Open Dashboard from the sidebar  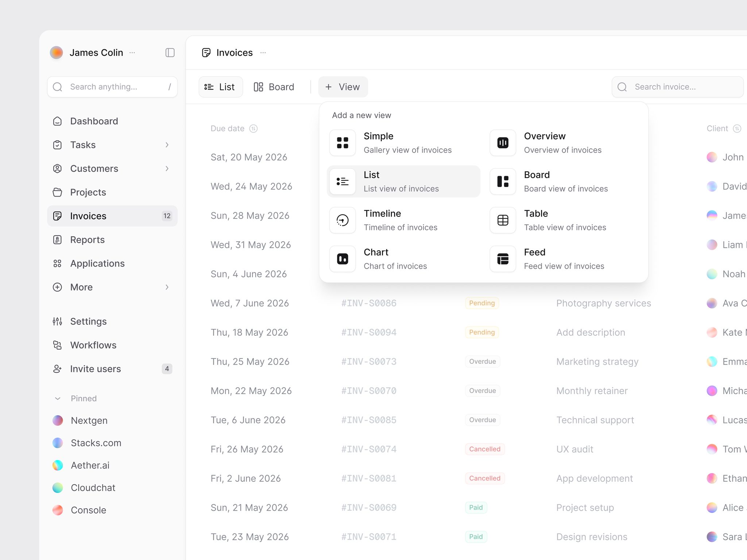click(x=112, y=121)
